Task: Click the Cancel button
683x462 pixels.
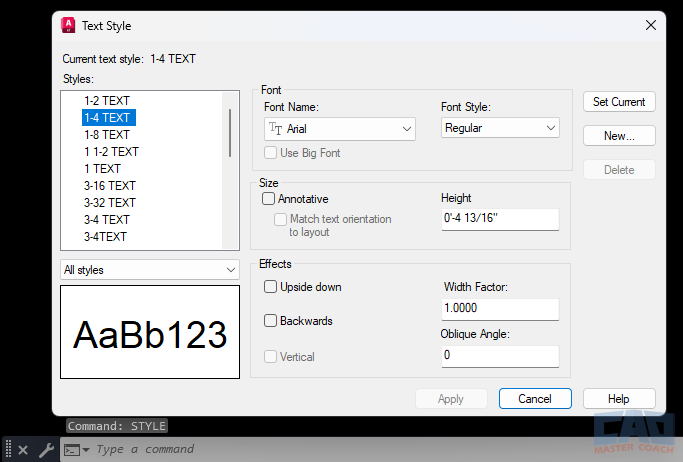Action: point(535,398)
